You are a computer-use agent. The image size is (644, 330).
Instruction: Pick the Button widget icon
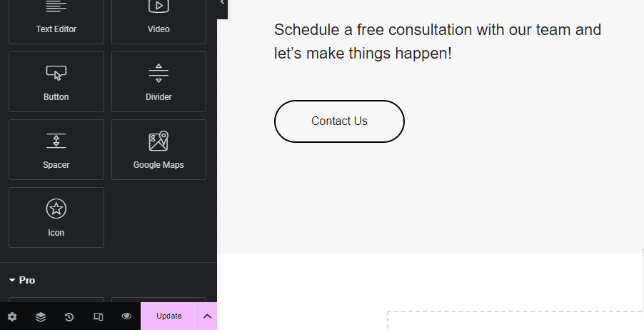56,73
